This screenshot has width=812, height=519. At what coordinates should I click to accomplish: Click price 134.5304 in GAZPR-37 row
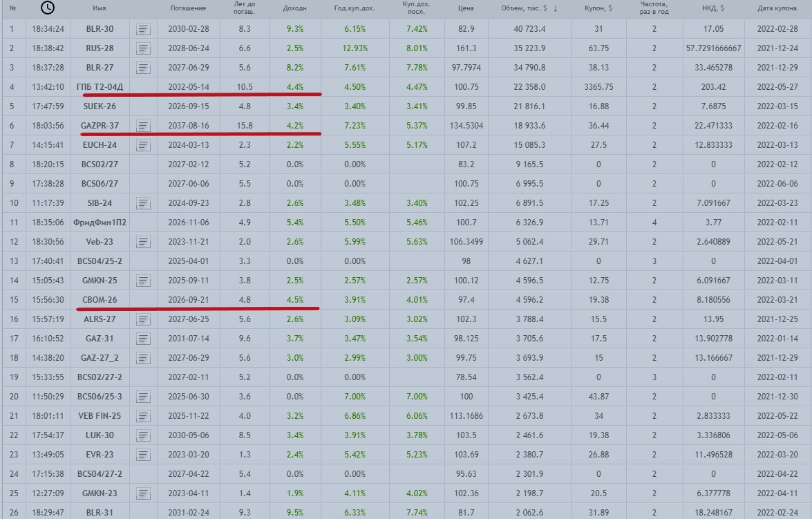pyautogui.click(x=466, y=126)
